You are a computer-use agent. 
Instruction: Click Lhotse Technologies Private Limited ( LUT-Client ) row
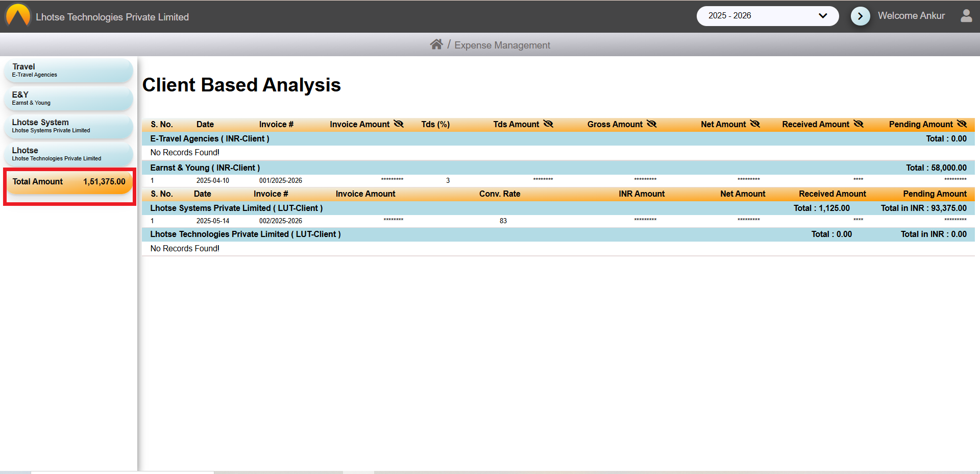(558, 234)
